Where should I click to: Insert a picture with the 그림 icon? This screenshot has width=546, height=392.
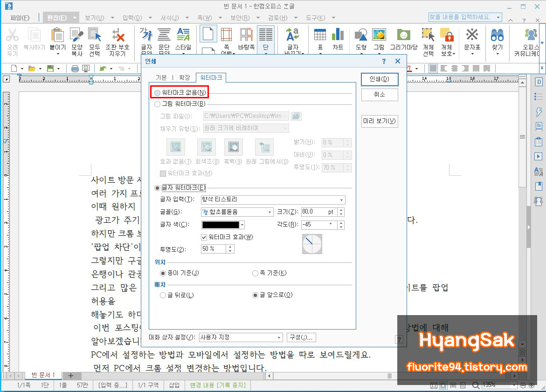(379, 35)
